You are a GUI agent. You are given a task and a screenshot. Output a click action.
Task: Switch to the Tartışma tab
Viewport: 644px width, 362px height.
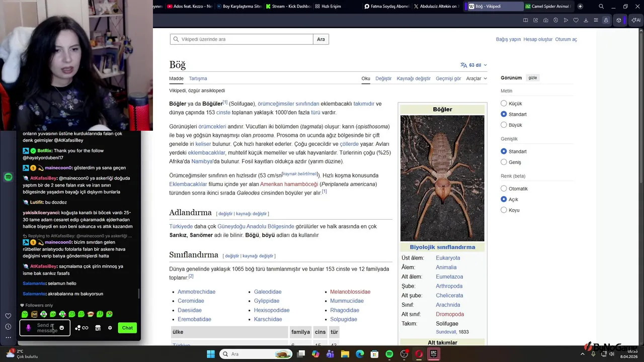point(198,78)
